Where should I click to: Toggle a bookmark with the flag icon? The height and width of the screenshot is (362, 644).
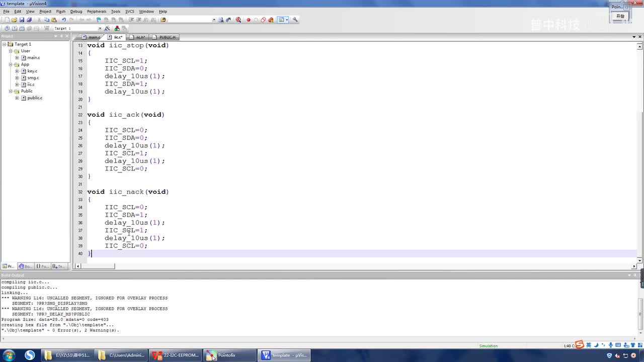click(x=99, y=20)
